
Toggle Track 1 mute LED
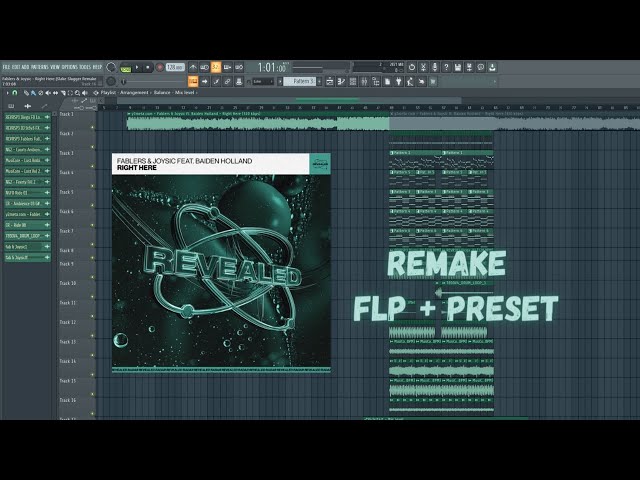(93, 127)
